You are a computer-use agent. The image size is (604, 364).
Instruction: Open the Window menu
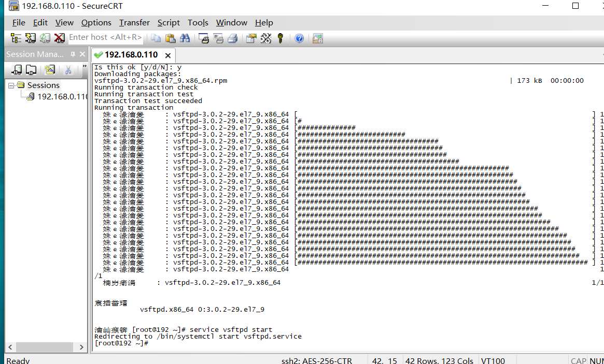pyautogui.click(x=232, y=23)
